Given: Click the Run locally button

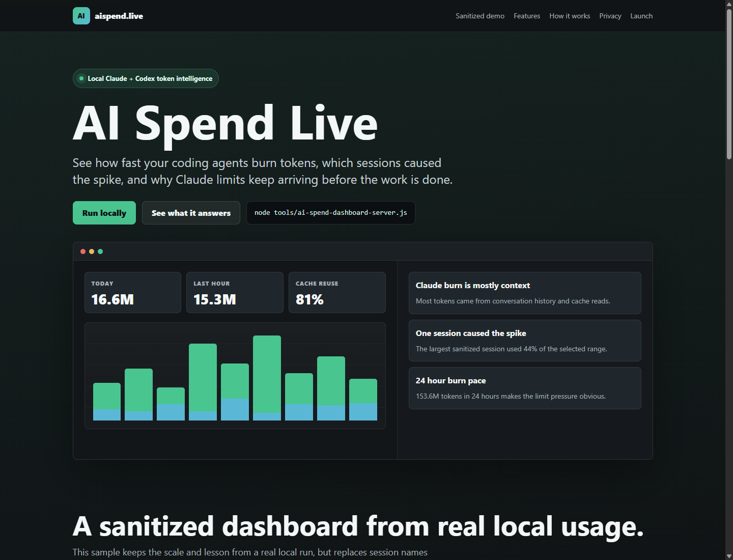Looking at the screenshot, I should [104, 213].
